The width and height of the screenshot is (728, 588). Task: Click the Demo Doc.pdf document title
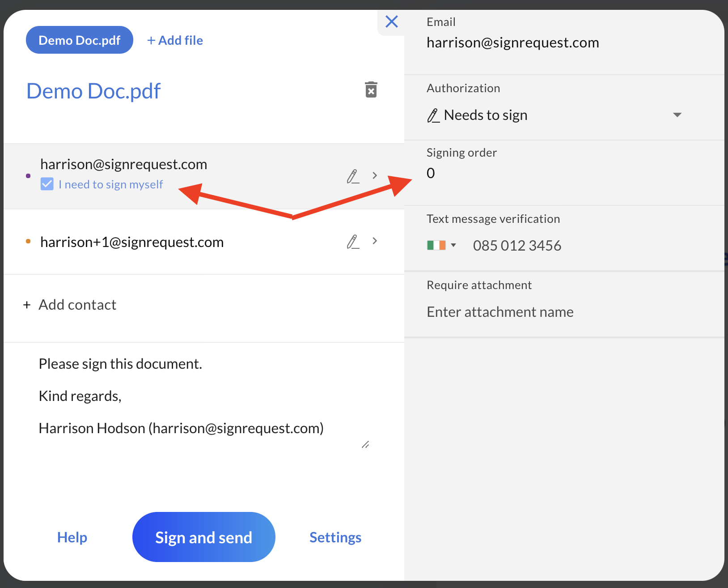[93, 91]
